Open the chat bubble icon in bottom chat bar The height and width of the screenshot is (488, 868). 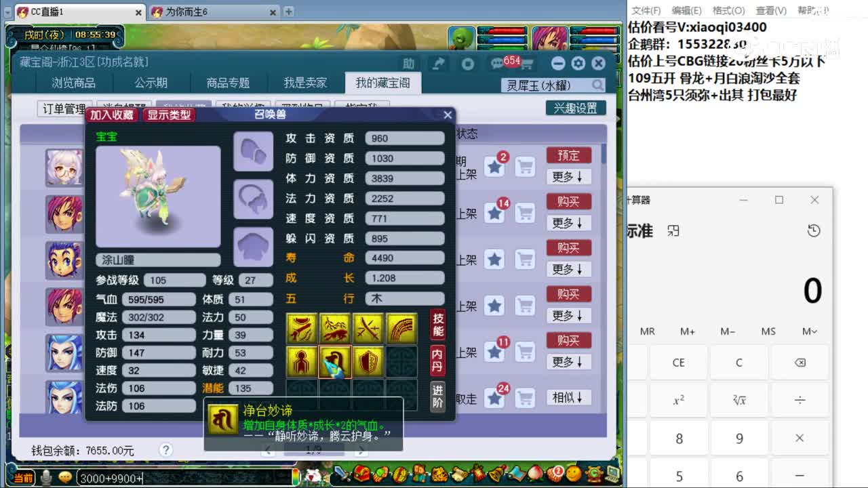(x=65, y=477)
